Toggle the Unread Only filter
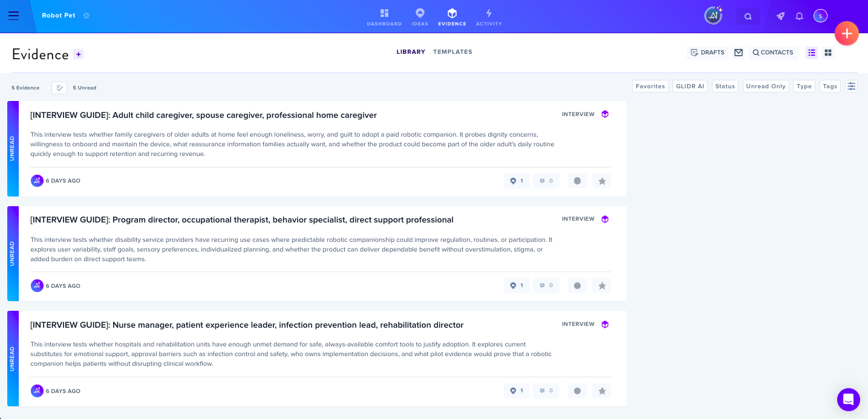 [x=766, y=86]
